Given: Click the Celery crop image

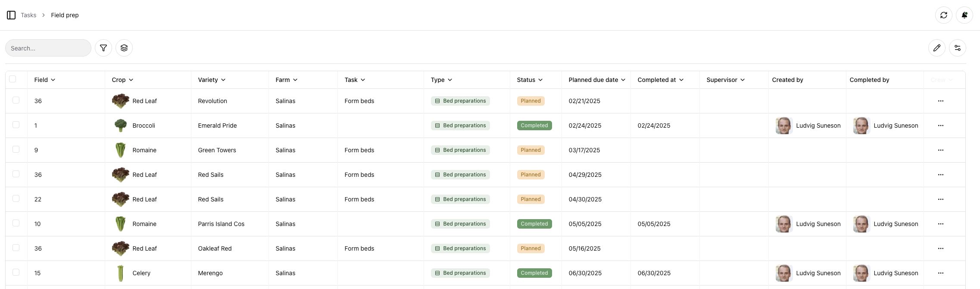Looking at the screenshot, I should [x=121, y=273].
